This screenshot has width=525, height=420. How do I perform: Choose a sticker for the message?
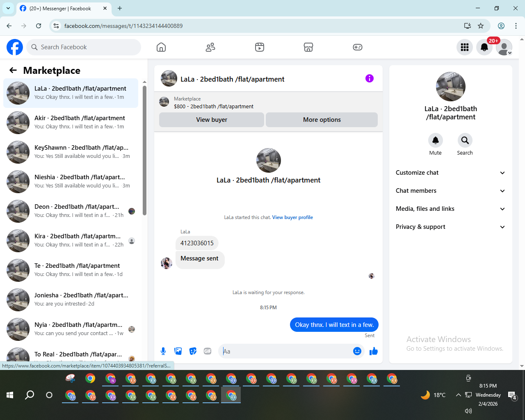click(x=193, y=351)
